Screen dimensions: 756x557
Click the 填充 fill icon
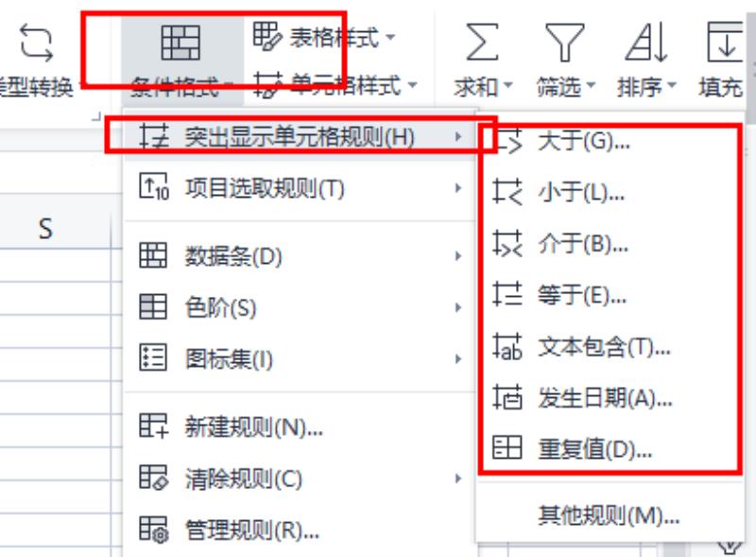pos(725,42)
